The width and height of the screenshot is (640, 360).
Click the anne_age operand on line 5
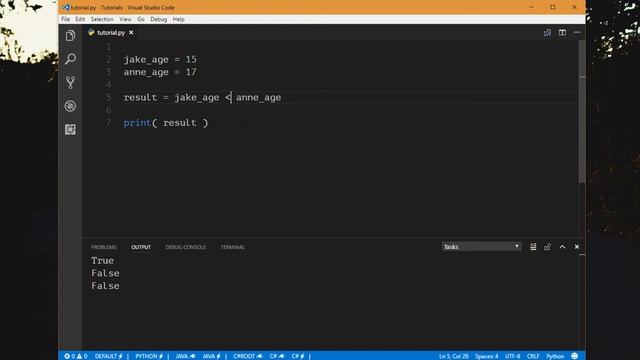coord(258,98)
